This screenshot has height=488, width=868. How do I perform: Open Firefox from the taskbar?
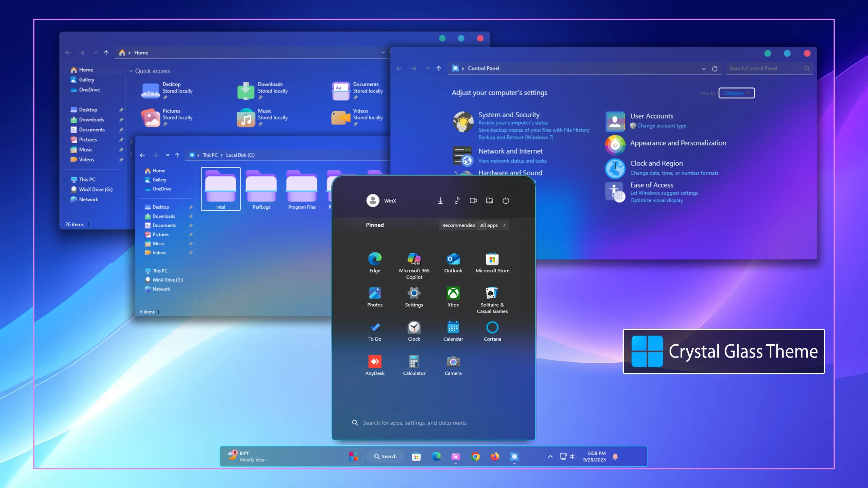coord(495,456)
